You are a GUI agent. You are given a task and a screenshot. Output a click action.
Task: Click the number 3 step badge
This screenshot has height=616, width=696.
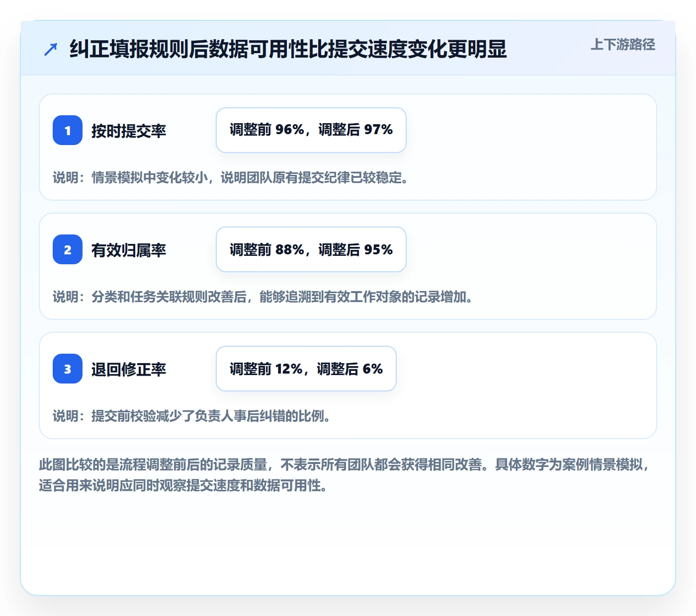coord(68,369)
